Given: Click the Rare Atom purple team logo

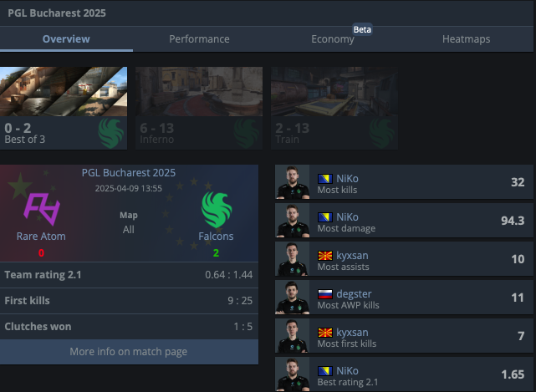Looking at the screenshot, I should coord(42,209).
